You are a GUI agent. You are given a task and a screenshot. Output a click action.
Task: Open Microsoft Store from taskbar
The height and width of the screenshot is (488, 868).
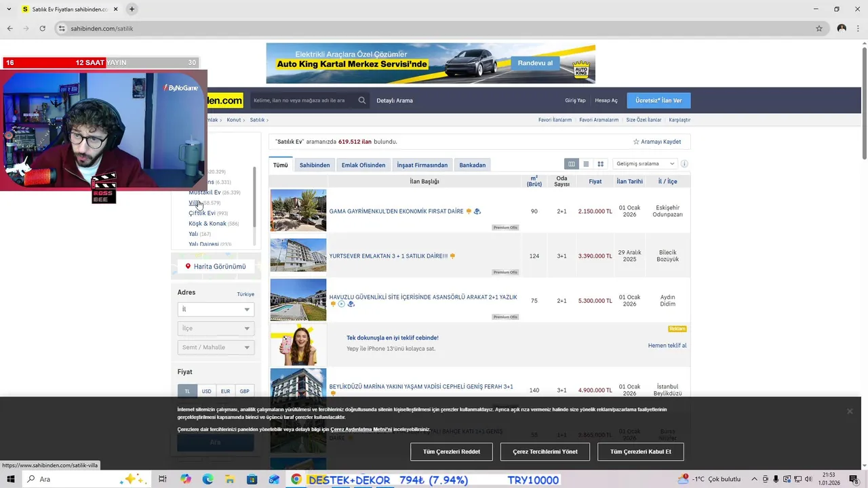[x=252, y=479]
